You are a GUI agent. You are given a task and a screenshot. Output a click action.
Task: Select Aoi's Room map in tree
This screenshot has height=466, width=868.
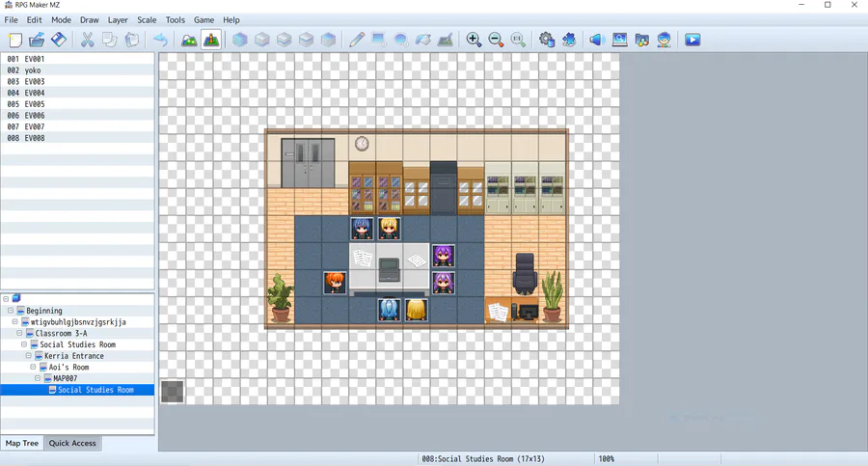click(68, 368)
